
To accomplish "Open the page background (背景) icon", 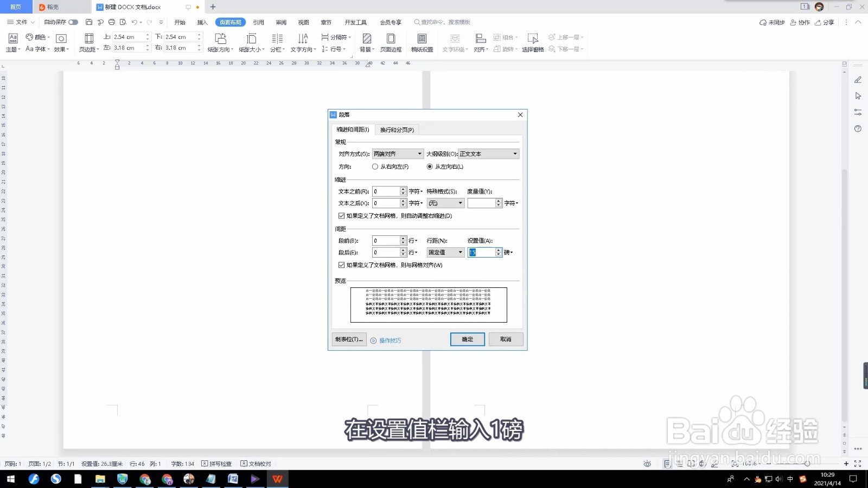I will click(367, 38).
